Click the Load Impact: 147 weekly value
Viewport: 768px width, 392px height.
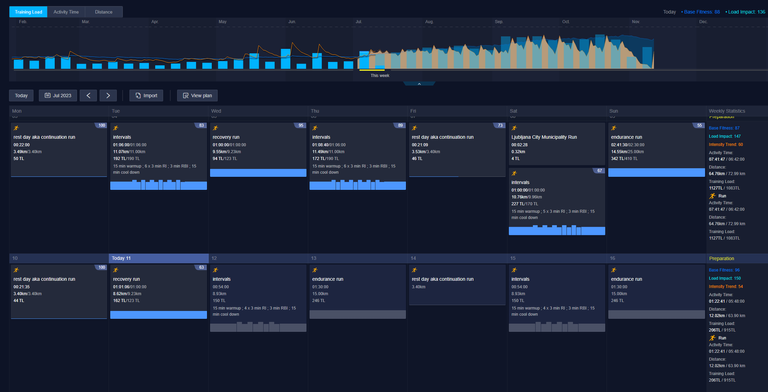point(724,136)
